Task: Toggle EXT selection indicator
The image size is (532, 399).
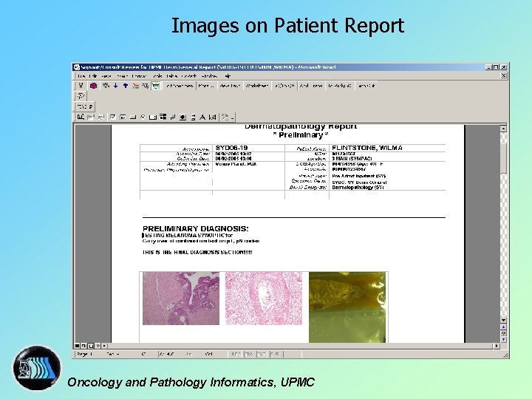Action: point(262,354)
